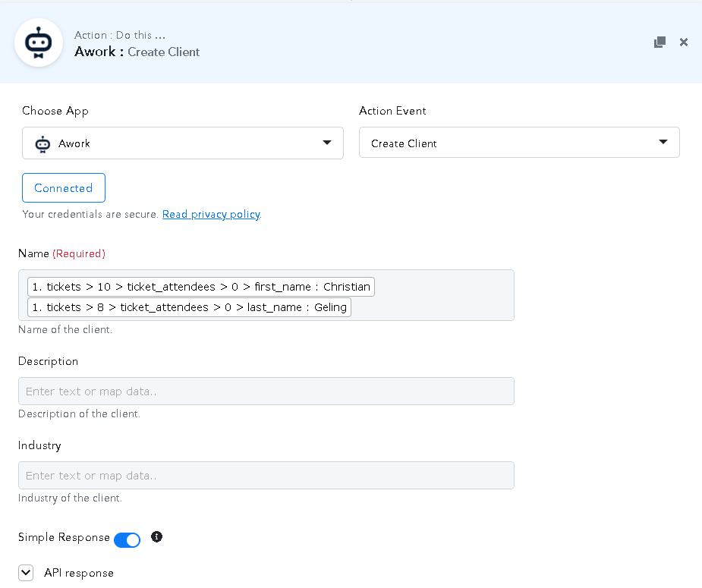Open the Choose App dropdown arrow

pos(327,143)
